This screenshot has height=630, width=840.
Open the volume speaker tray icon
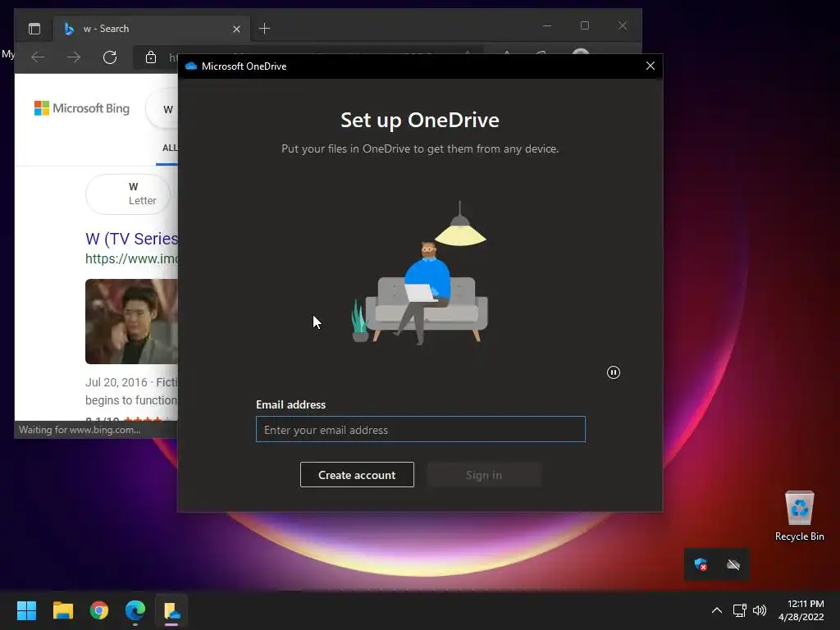coord(760,610)
